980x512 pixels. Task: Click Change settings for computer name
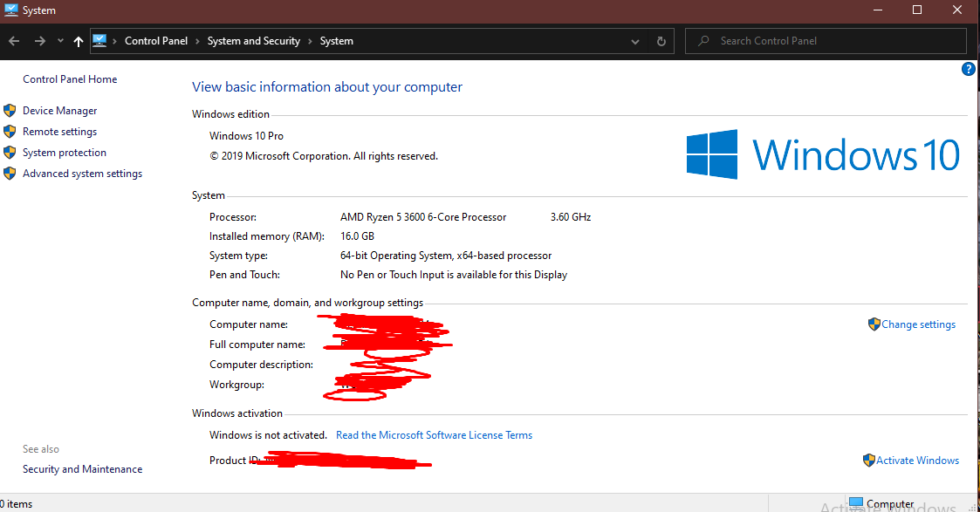918,324
